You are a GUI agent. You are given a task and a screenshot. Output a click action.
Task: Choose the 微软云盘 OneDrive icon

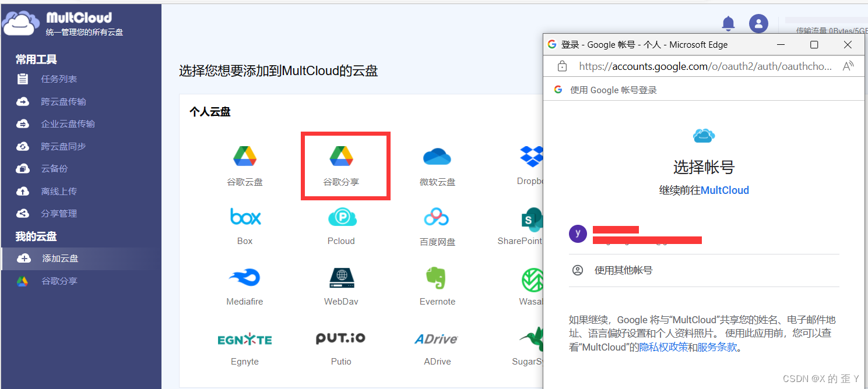pos(437,157)
